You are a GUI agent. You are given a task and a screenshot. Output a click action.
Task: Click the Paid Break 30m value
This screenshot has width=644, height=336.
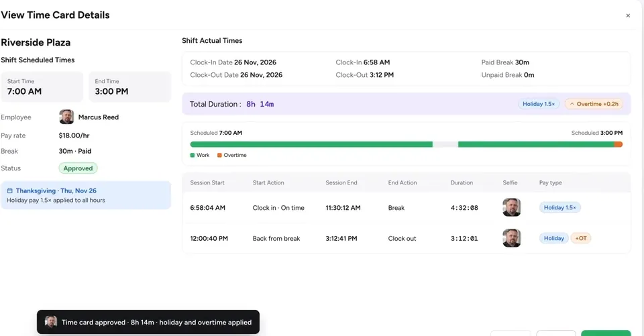click(522, 62)
